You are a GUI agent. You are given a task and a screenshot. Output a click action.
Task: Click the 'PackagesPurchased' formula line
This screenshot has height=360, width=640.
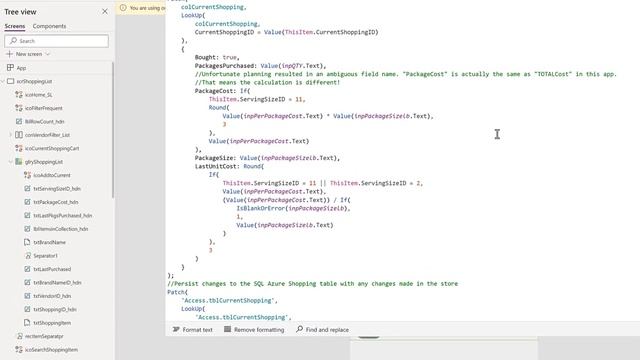(x=260, y=66)
